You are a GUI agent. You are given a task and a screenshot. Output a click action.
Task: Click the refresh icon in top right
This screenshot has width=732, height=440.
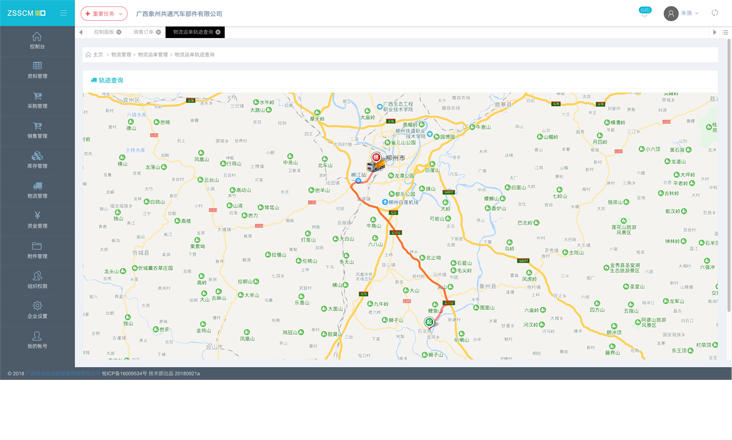click(715, 13)
